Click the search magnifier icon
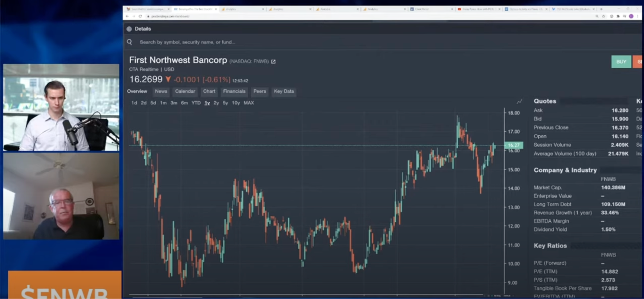The height and width of the screenshot is (299, 644). pos(130,42)
